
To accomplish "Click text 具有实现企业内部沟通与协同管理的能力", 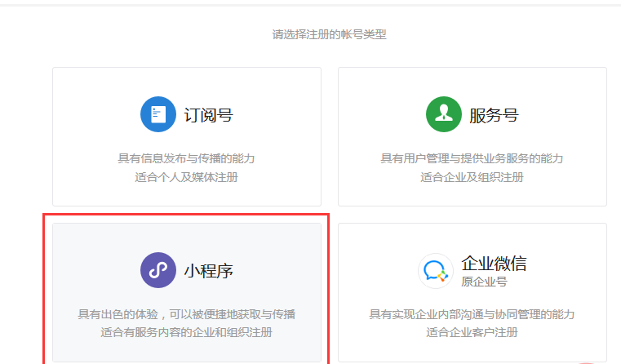I will pos(472,314).
